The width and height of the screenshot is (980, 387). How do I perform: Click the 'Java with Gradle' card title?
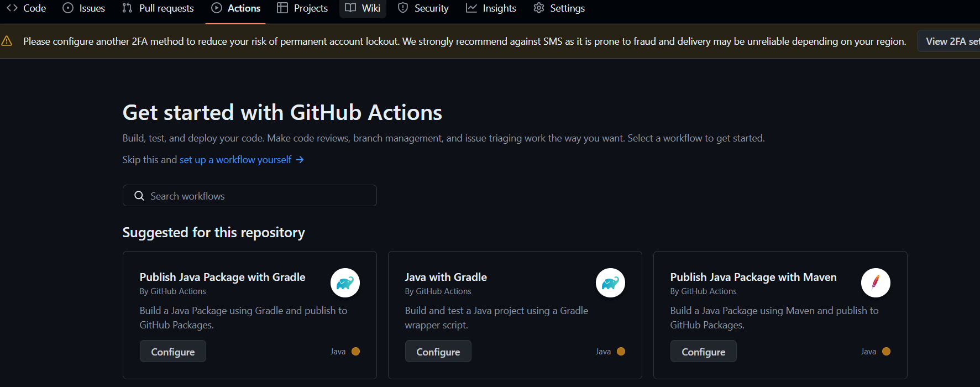tap(446, 277)
